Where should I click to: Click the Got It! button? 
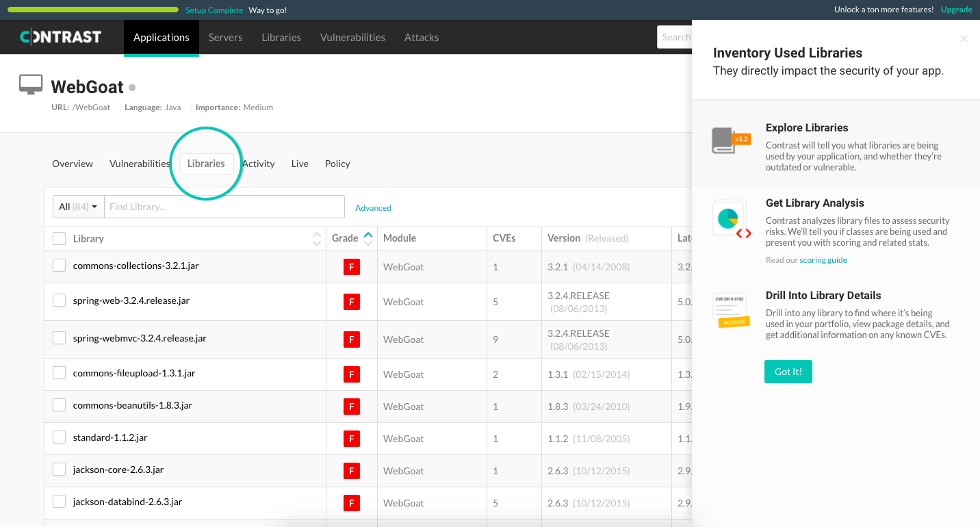coord(788,372)
